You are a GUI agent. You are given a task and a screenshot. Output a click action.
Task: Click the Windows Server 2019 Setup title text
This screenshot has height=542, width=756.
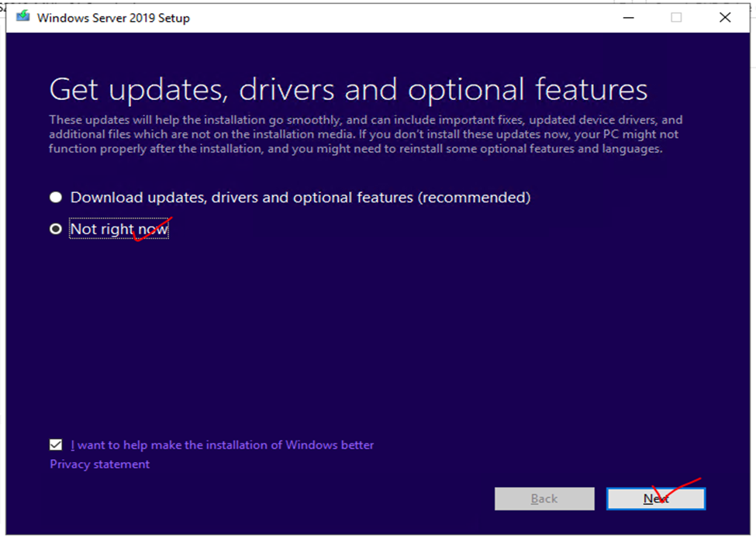coord(113,18)
